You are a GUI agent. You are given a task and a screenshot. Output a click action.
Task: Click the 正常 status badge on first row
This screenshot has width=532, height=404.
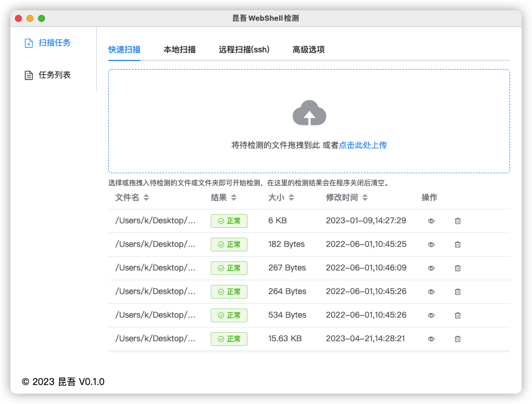click(x=229, y=221)
